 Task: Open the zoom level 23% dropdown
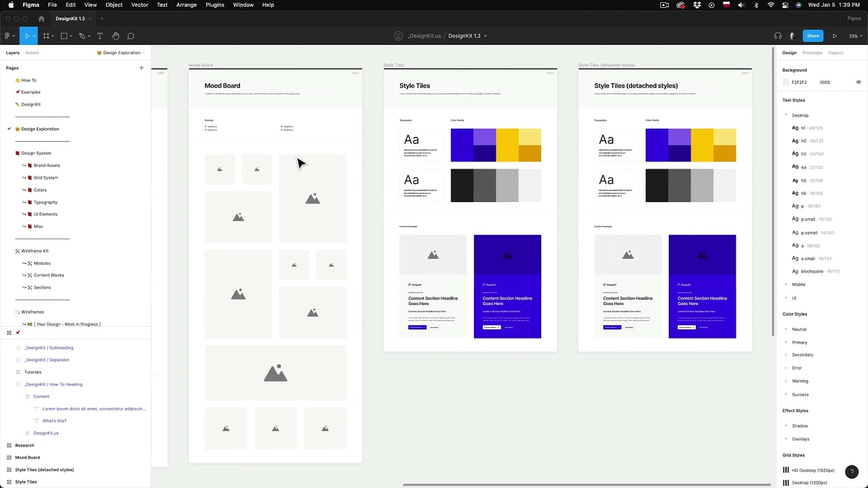click(856, 36)
